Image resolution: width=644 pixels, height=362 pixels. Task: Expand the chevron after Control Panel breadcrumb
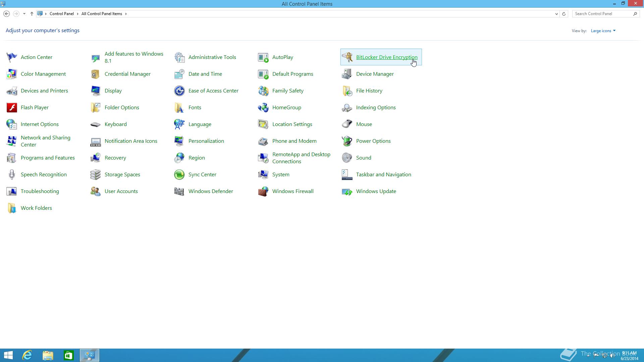coord(77,14)
